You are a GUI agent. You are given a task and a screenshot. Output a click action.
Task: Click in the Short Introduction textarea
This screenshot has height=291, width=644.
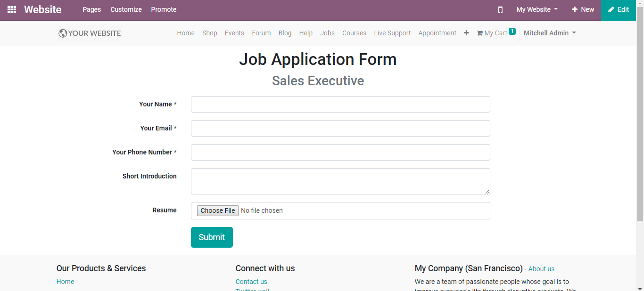coord(340,181)
